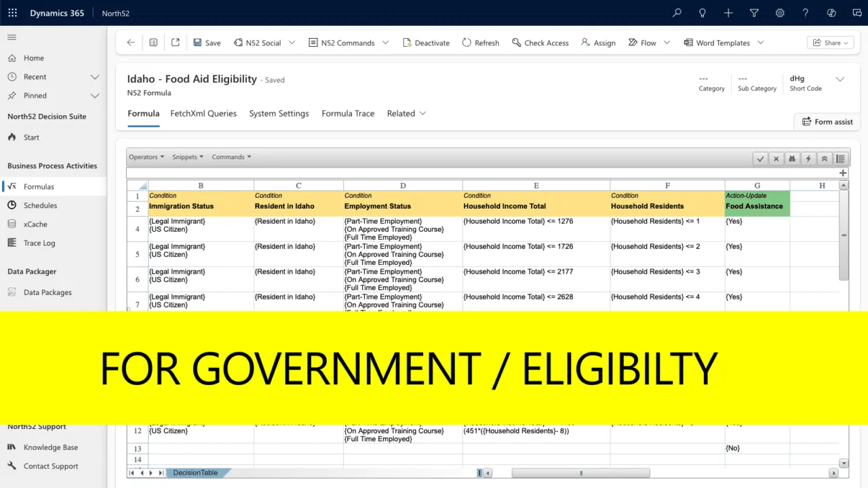
Task: Click the plus quick-create icon in the top bar
Action: (x=728, y=13)
